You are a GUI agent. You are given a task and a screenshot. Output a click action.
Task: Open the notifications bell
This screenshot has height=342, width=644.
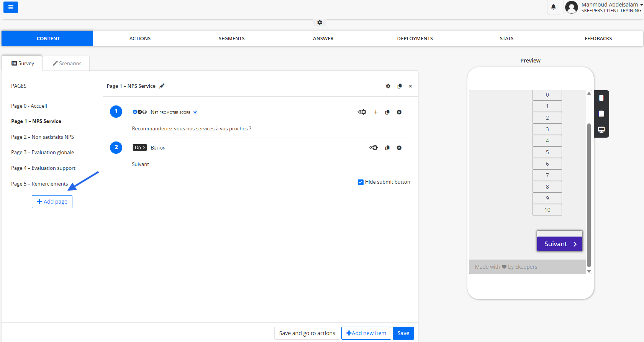[x=553, y=7]
